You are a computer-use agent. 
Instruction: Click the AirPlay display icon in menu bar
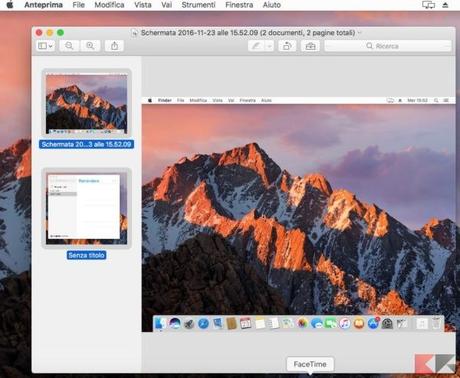[x=428, y=5]
